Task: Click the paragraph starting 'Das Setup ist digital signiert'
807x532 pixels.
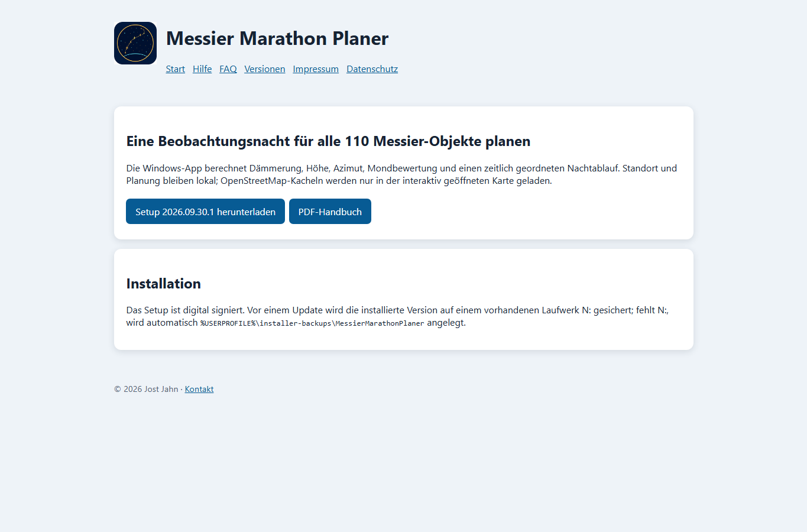Action: coord(398,316)
